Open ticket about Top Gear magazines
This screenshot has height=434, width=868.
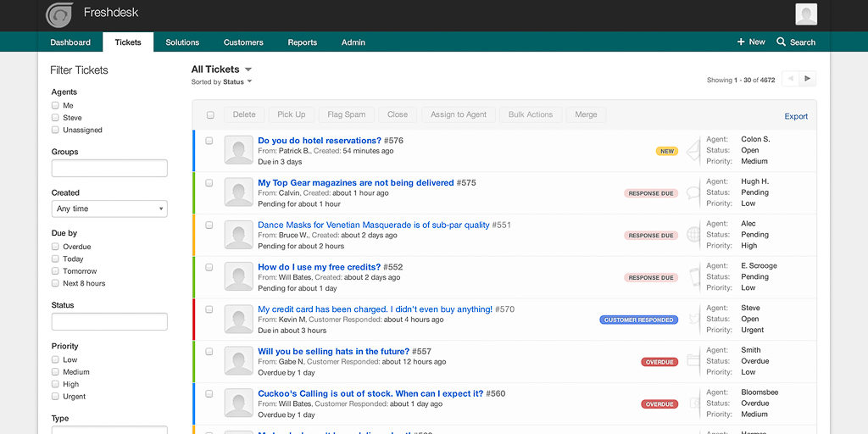pos(356,183)
